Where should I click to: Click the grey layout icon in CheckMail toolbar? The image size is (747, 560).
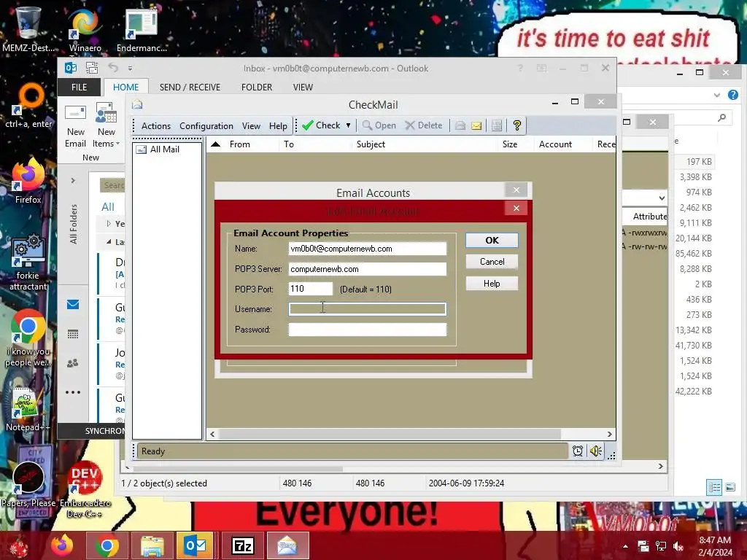pos(496,125)
